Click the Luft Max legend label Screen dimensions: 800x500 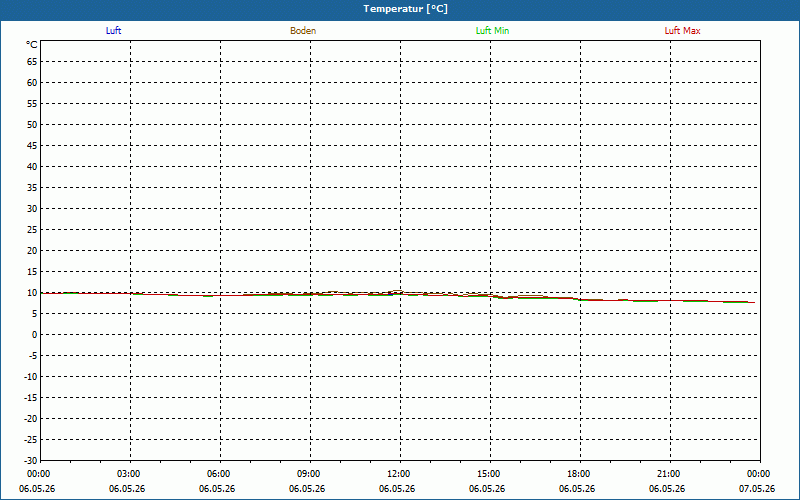[682, 31]
